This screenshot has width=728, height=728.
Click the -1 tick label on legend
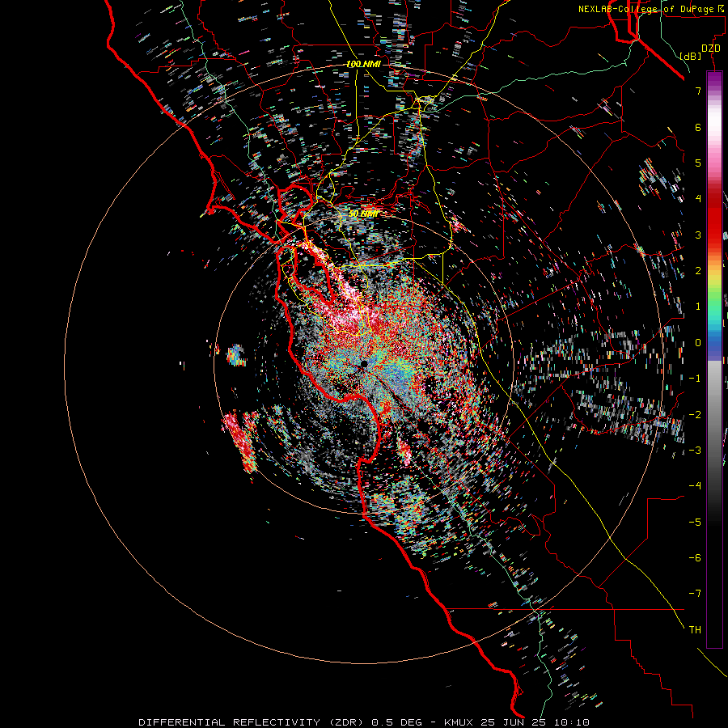point(695,379)
